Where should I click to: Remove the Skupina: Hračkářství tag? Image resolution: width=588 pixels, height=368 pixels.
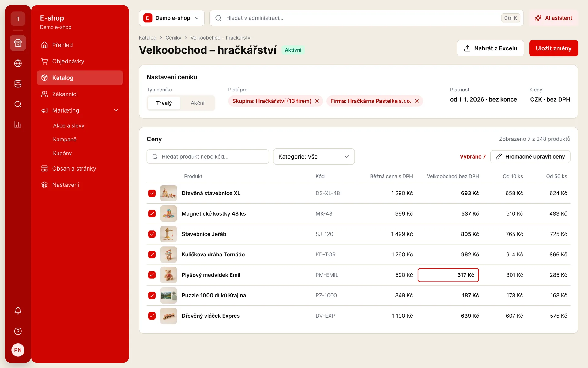[317, 101]
